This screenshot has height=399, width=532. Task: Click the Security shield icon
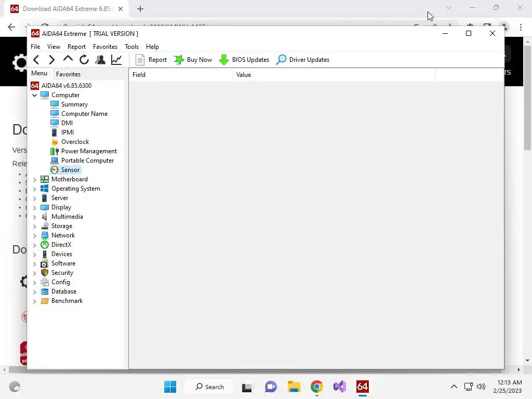pyautogui.click(x=45, y=273)
